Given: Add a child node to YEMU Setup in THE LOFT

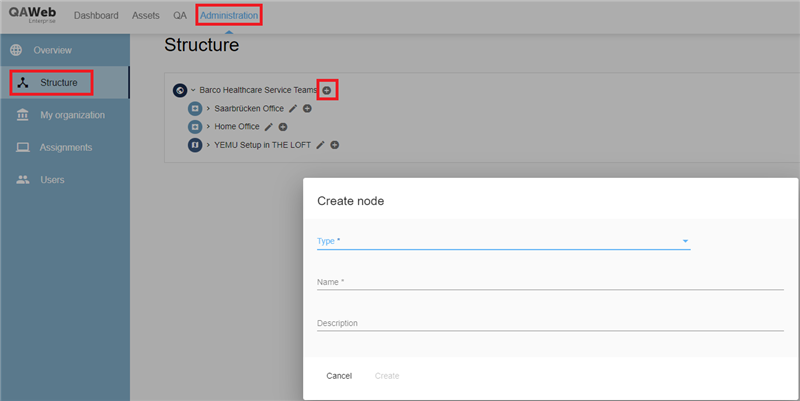Looking at the screenshot, I should [x=335, y=145].
